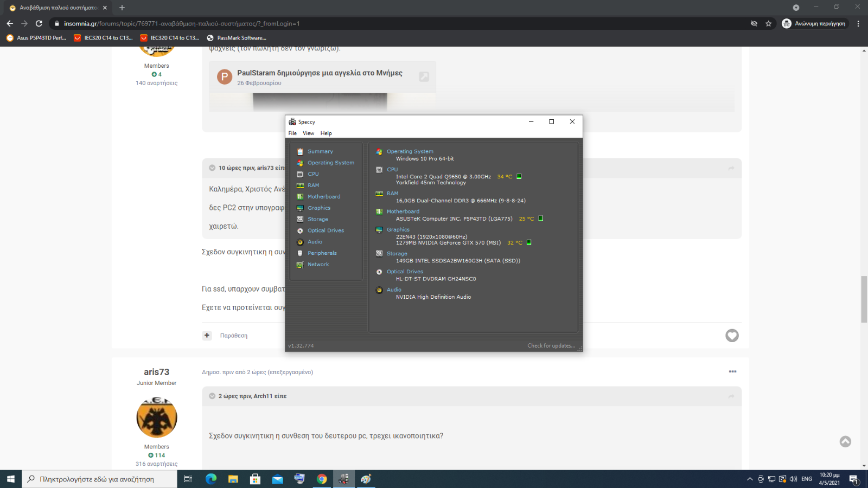Select Audio in the Speccy sidebar
This screenshot has height=488, width=868.
coord(315,242)
